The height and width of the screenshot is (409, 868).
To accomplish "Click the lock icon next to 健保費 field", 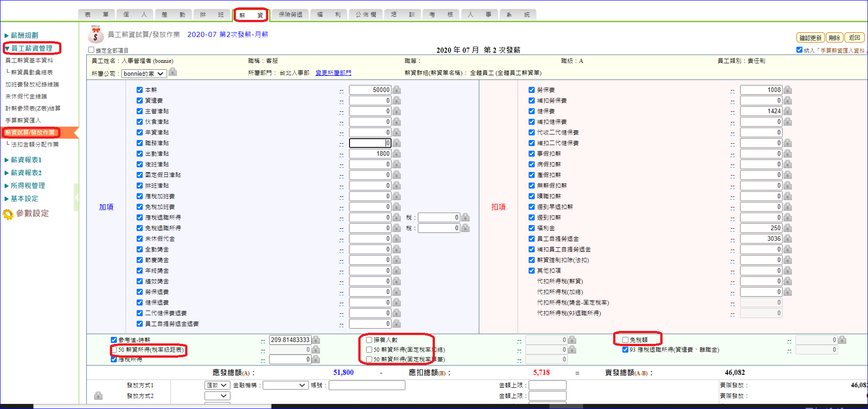I will tap(788, 111).
